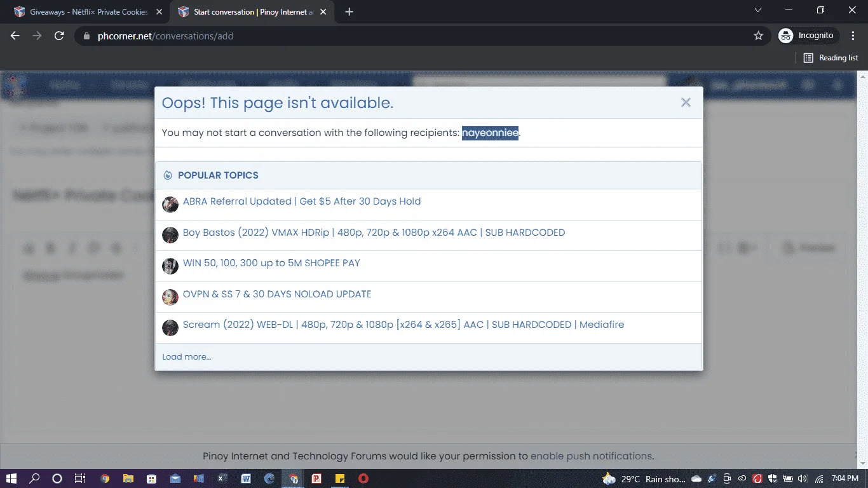This screenshot has width=868, height=488.
Task: Bookmark this page with the star icon
Action: click(758, 36)
